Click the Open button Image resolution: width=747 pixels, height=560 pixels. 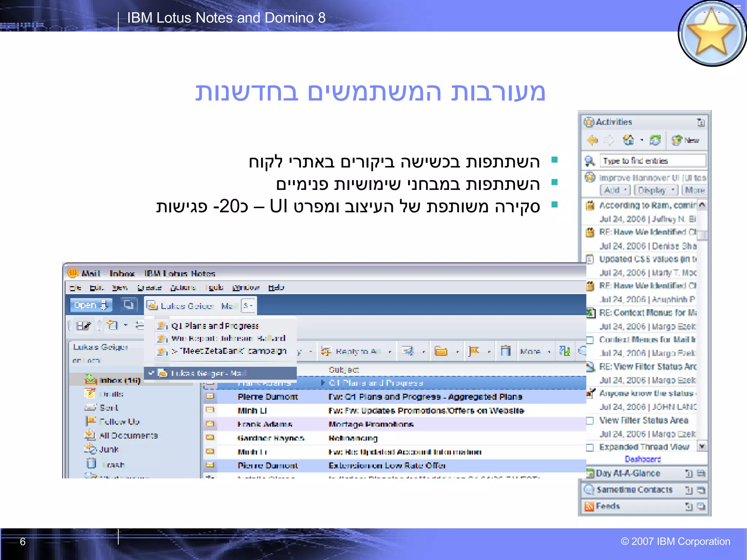click(91, 305)
